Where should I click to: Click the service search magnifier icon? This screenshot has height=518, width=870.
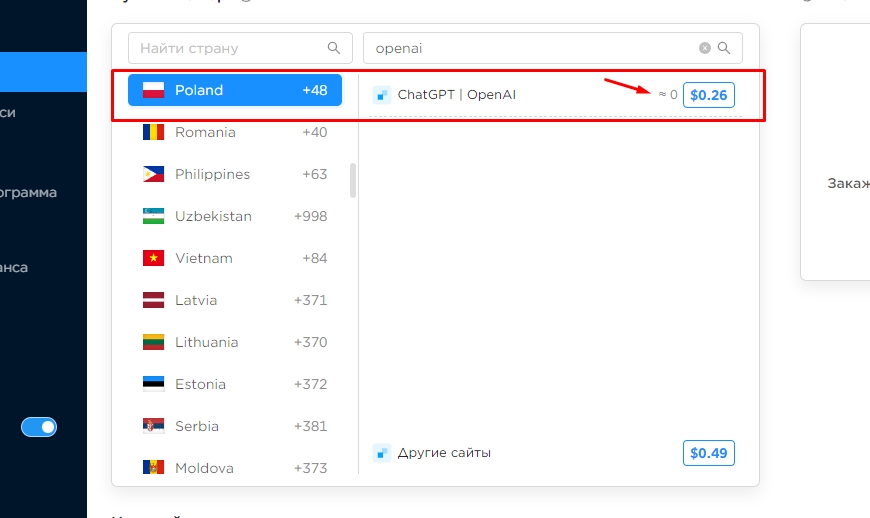(724, 48)
